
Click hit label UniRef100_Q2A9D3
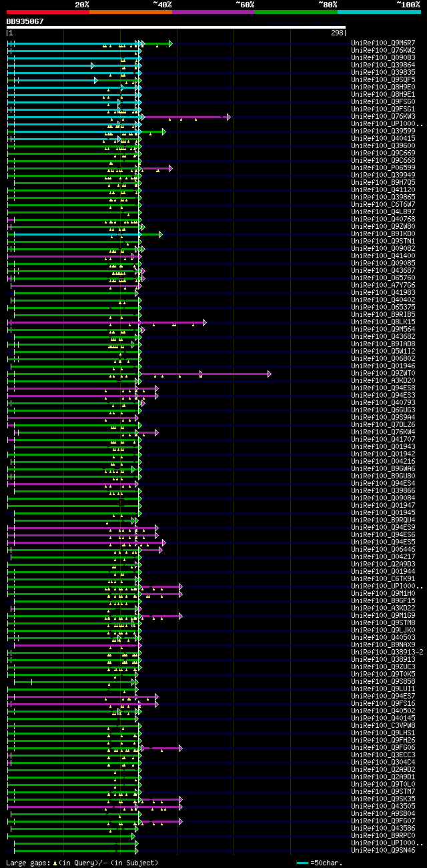(383, 564)
